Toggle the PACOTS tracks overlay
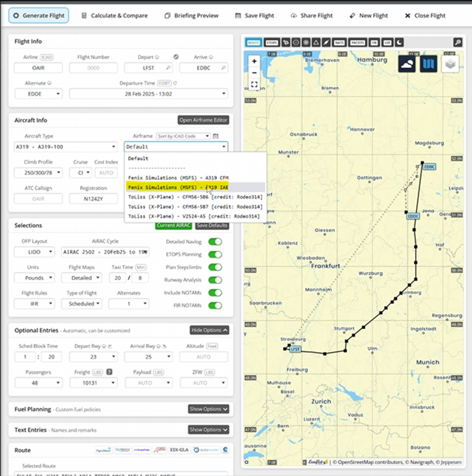Image resolution: width=472 pixels, height=476 pixels. click(358, 43)
